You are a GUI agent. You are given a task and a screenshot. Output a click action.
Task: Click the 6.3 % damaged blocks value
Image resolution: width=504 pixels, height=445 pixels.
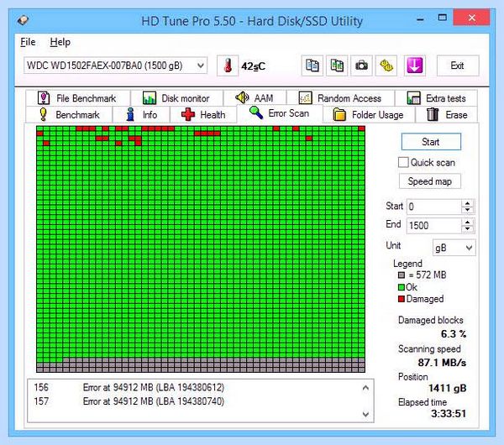pos(454,334)
